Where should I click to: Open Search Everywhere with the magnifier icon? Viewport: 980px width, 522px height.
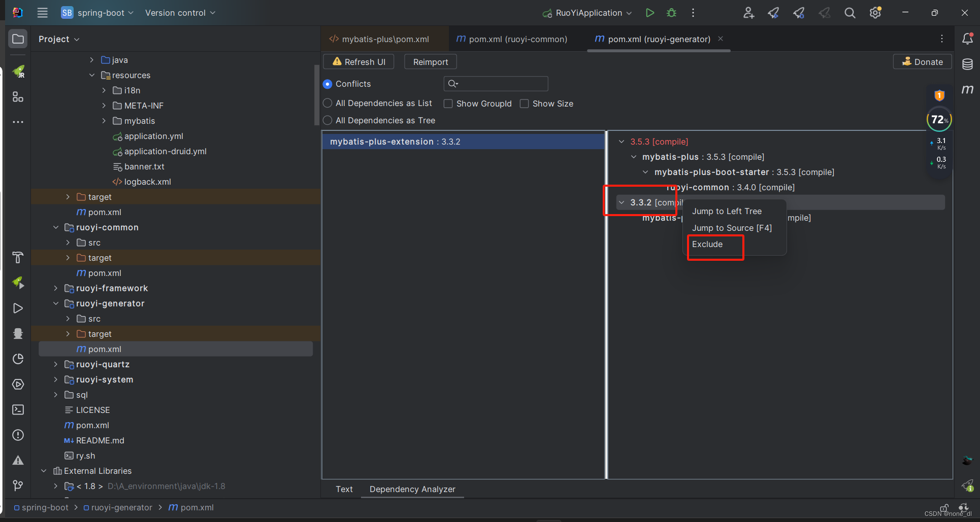850,13
